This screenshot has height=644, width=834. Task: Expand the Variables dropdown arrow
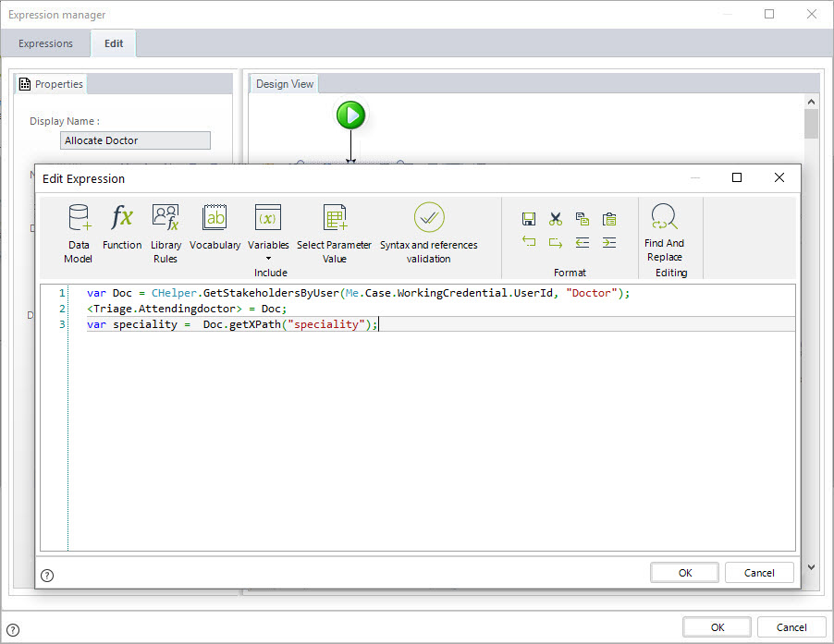pos(269,259)
